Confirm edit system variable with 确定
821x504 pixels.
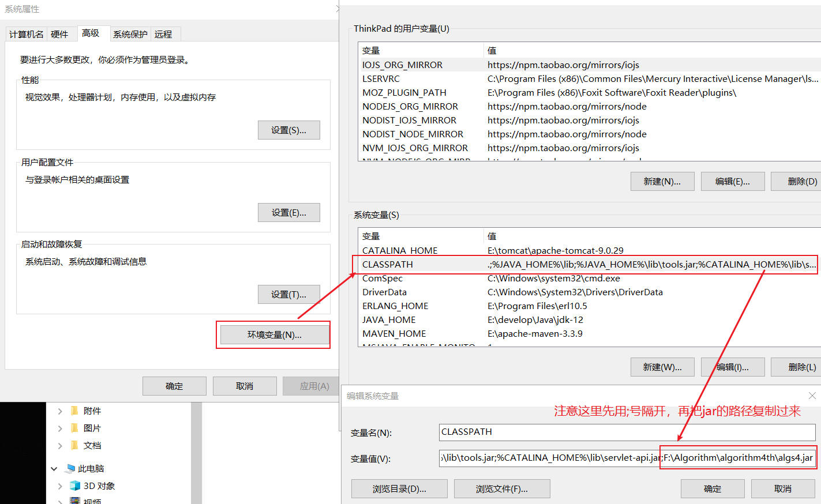[x=713, y=488]
